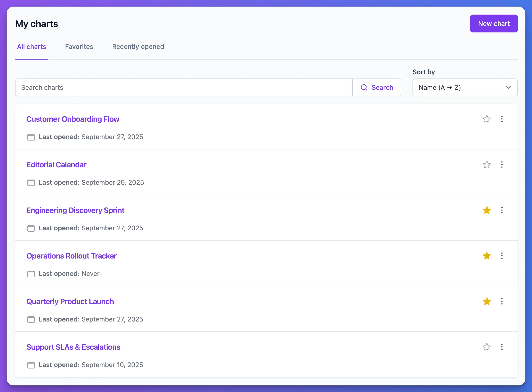This screenshot has height=392, width=532.
Task: Unfavorite Operations Rollout Tracker gold star
Action: tap(487, 255)
